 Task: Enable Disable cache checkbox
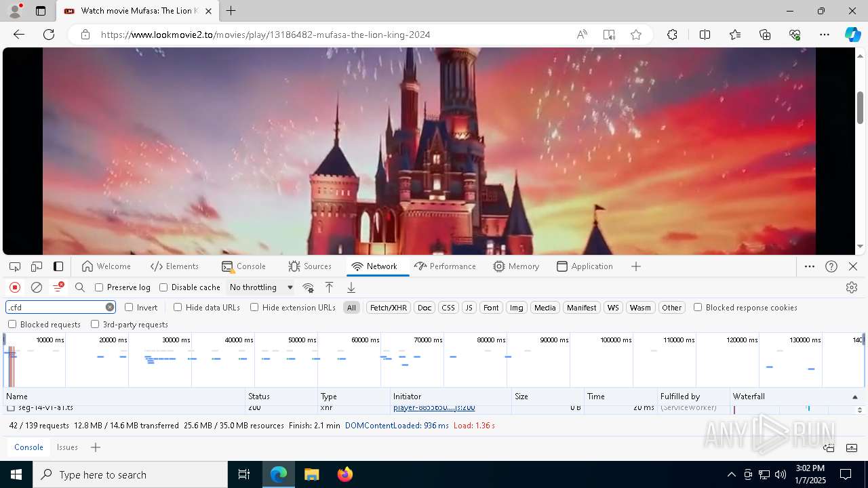point(163,287)
